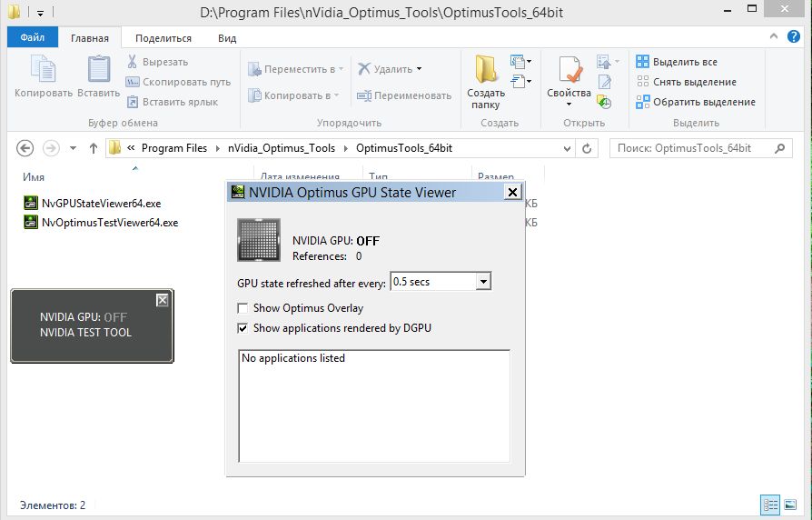Screen dimensions: 812x520
Task: Open the 0.5 secs refresh dropdown
Action: point(483,282)
